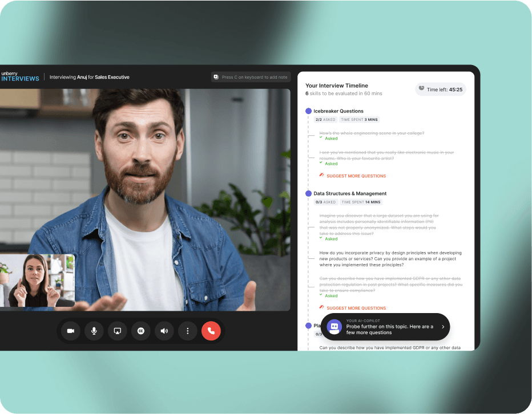Click the AI-Copilot robot avatar

point(334,327)
